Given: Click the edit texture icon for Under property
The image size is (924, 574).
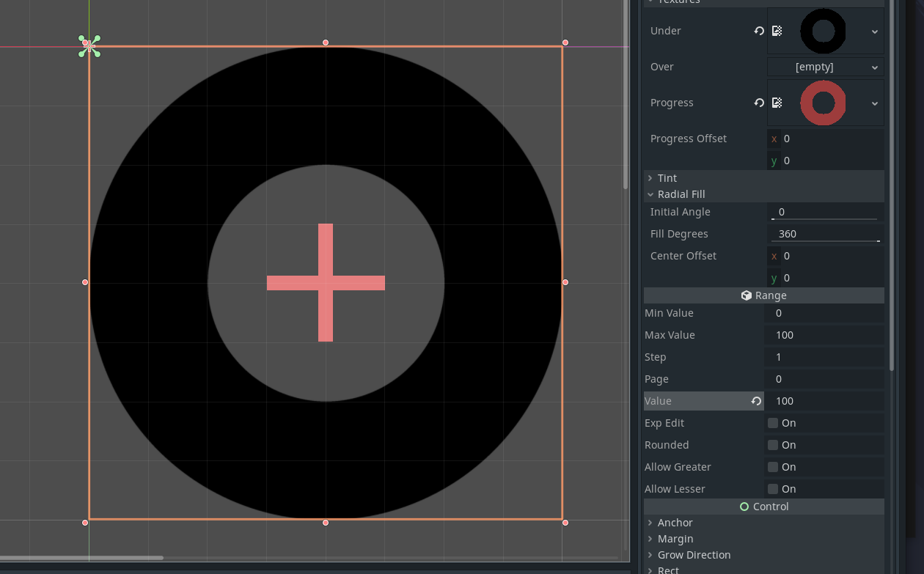Looking at the screenshot, I should pyautogui.click(x=776, y=31).
